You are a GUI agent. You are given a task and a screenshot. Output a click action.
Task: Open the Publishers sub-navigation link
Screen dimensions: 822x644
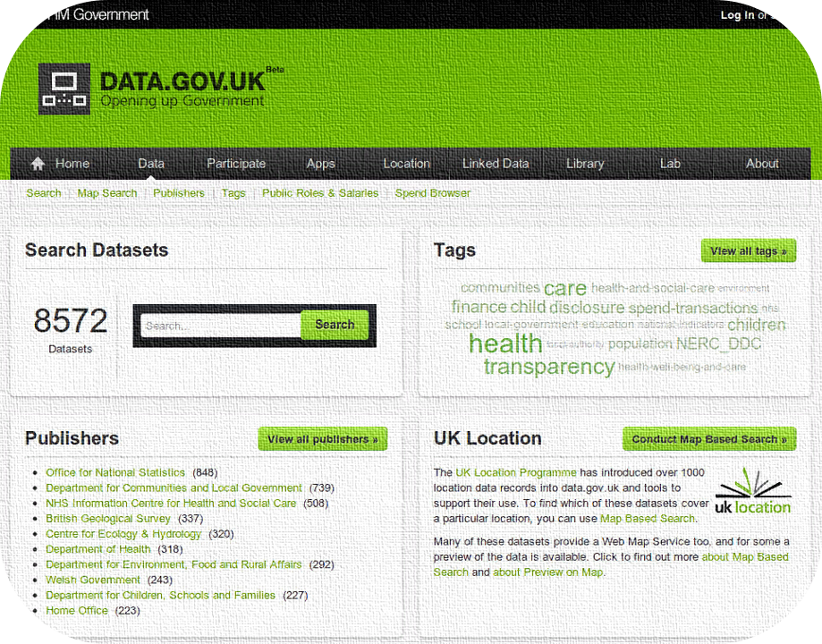[x=179, y=193]
